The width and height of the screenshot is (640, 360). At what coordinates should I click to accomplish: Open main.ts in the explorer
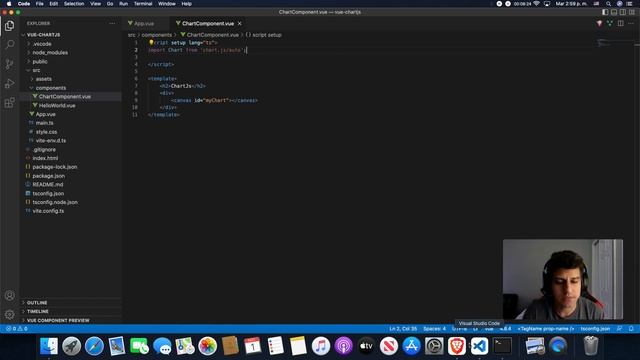(44, 123)
